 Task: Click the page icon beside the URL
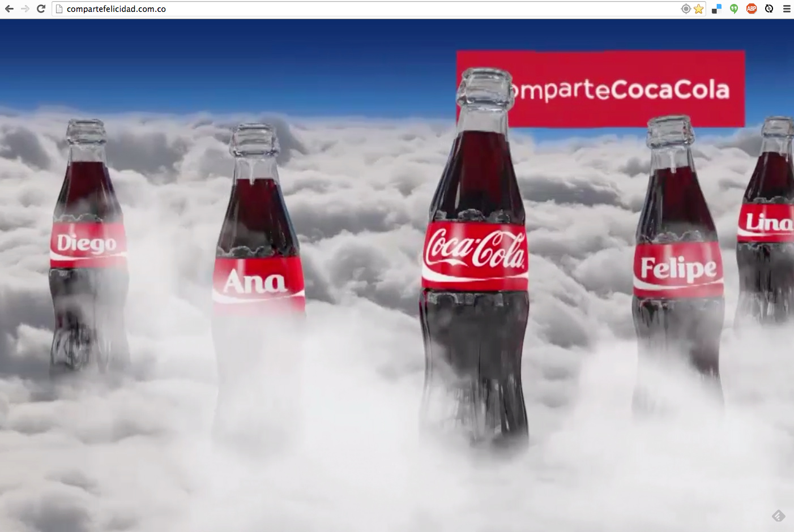[59, 9]
